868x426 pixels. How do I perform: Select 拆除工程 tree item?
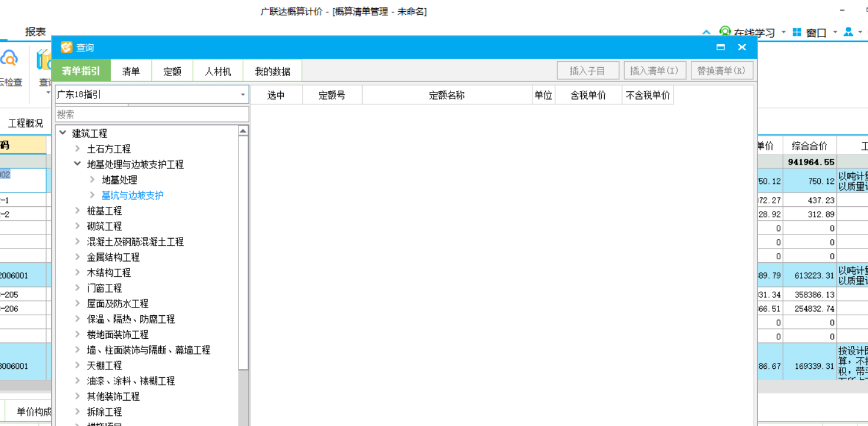[104, 412]
